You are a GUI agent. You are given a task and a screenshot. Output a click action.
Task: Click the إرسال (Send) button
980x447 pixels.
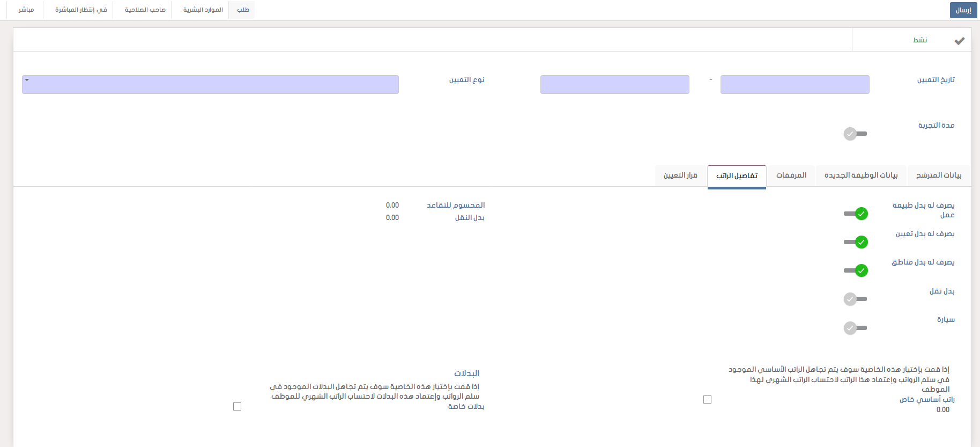tap(963, 10)
